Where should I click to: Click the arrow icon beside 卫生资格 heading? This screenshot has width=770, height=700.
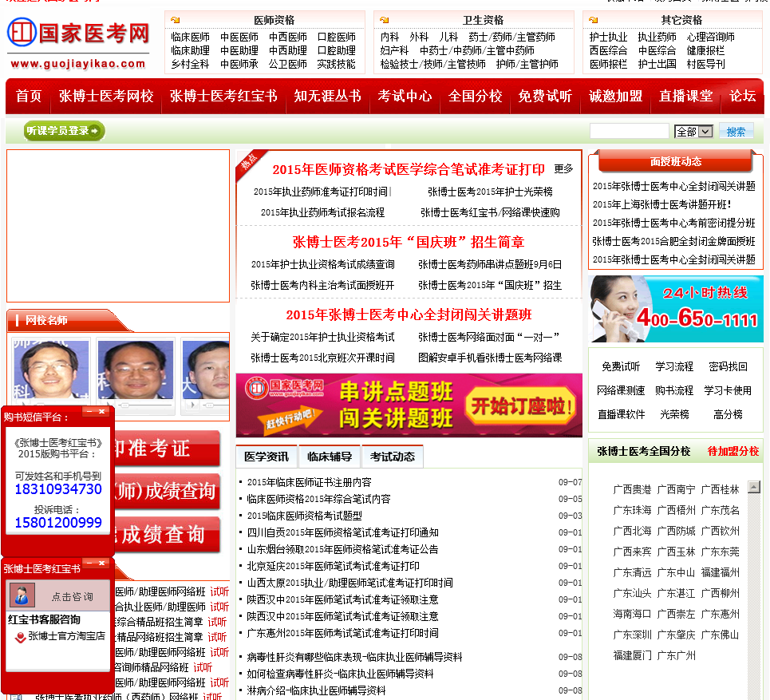tap(384, 20)
